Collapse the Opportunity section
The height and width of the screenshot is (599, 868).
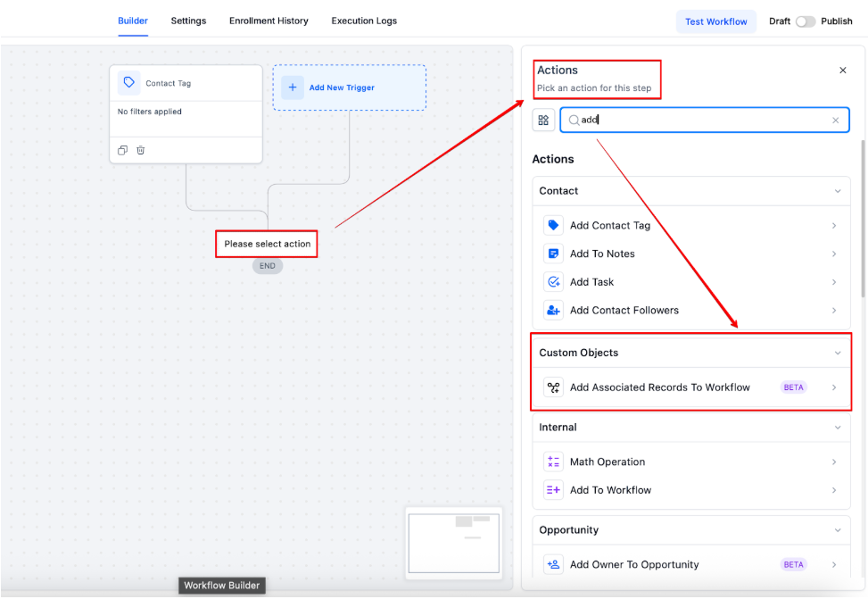(837, 530)
